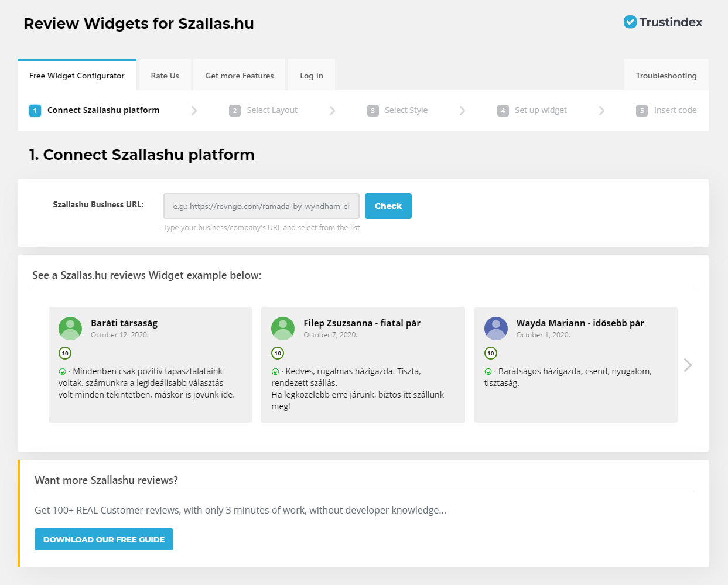Click chevron after Connect Szallashu platform step
Image resolution: width=728 pixels, height=585 pixels.
pyautogui.click(x=194, y=111)
